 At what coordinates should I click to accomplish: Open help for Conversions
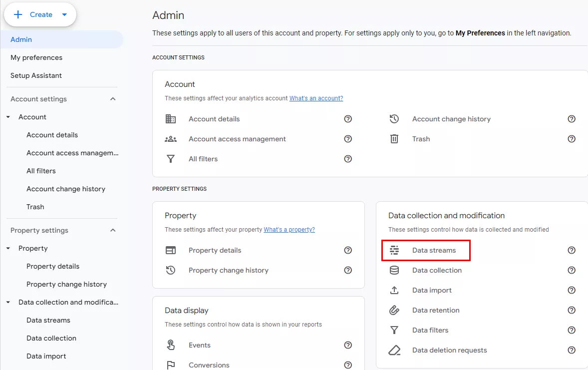(x=348, y=365)
